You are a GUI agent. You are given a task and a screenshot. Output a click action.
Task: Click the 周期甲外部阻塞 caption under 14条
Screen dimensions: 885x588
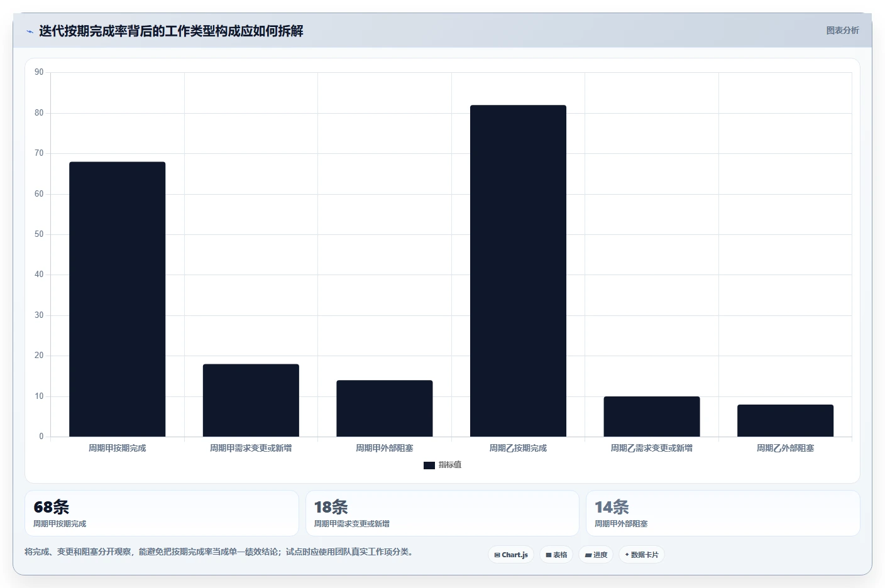pyautogui.click(x=621, y=524)
